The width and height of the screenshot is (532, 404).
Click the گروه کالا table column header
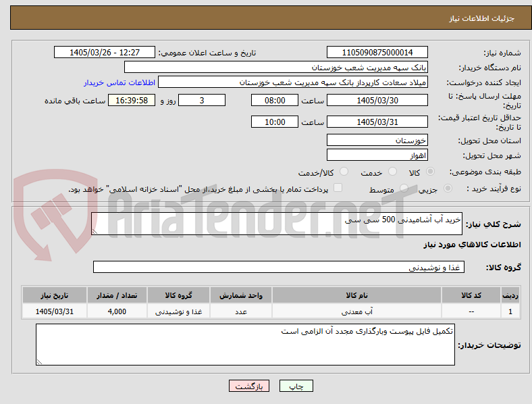178,295
